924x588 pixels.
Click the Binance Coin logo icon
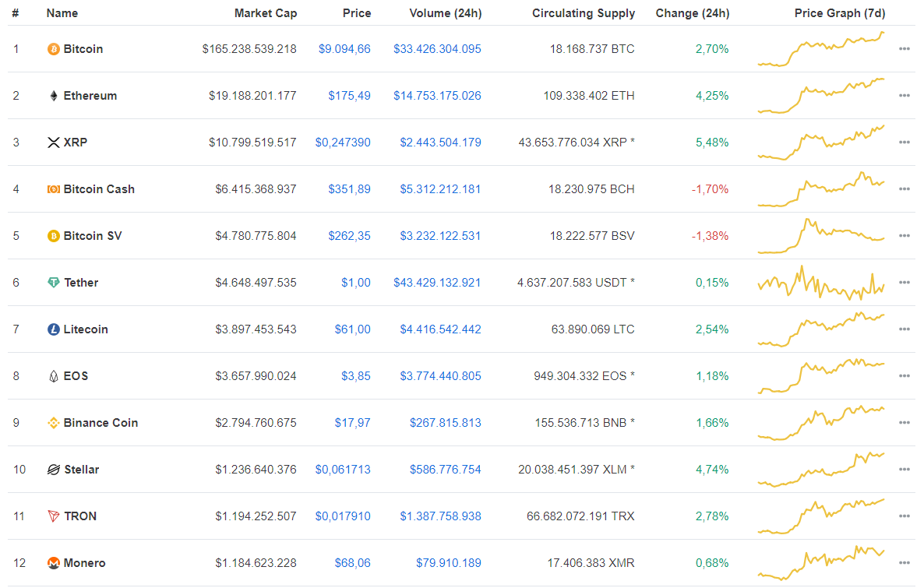point(53,423)
